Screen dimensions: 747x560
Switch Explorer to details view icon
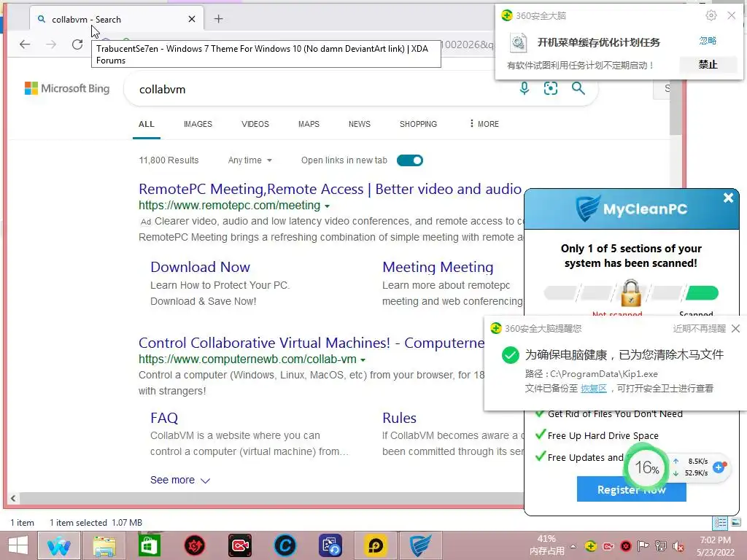[x=720, y=524]
